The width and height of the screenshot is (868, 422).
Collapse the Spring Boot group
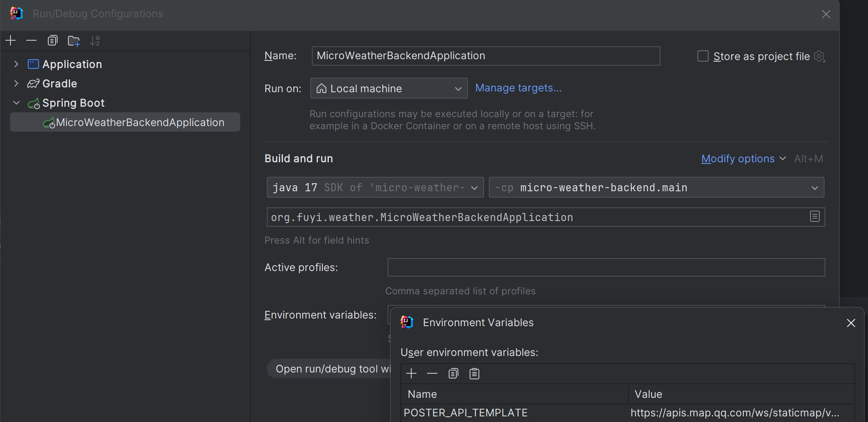click(16, 103)
